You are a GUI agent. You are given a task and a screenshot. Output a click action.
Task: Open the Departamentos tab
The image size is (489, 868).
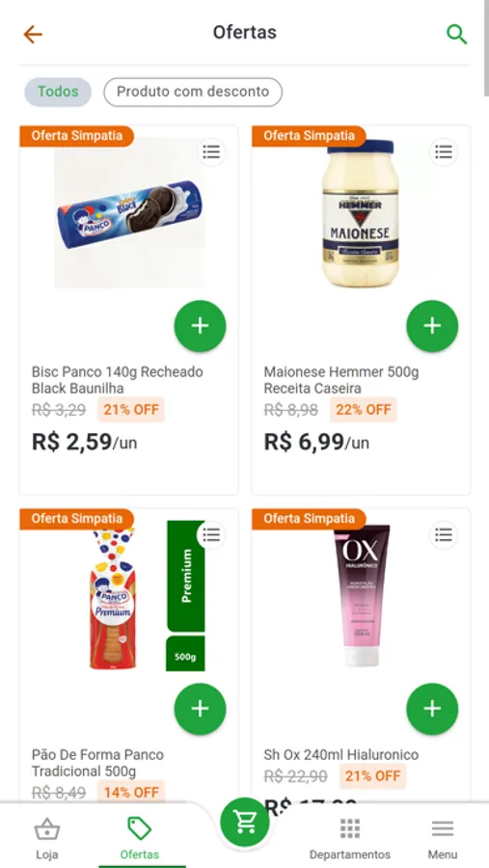tap(350, 837)
